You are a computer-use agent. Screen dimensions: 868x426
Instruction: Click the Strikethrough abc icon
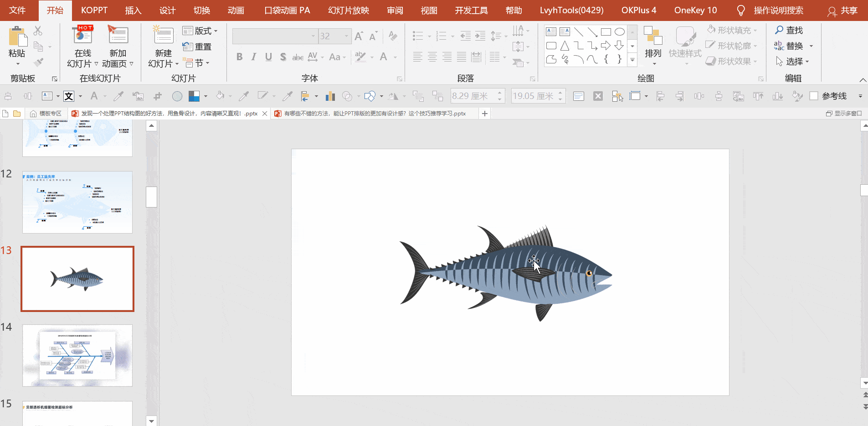(298, 57)
